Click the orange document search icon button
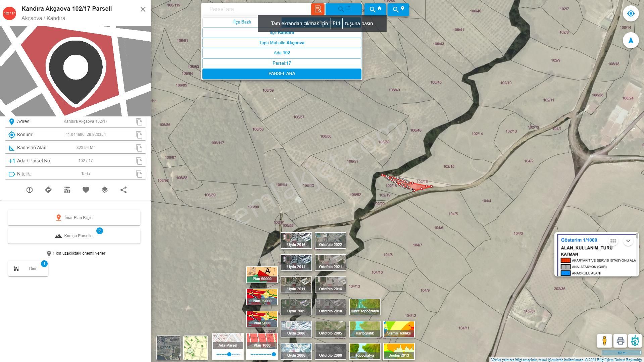The image size is (644, 362). coord(318,9)
